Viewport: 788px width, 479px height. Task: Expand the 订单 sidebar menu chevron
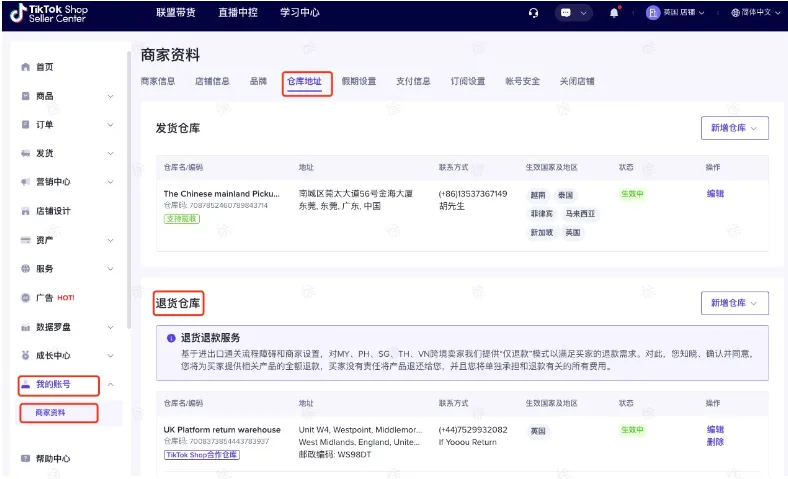111,125
